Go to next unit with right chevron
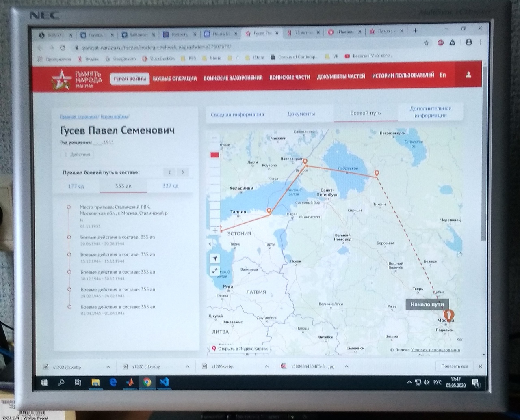520x420 pixels. pyautogui.click(x=183, y=172)
